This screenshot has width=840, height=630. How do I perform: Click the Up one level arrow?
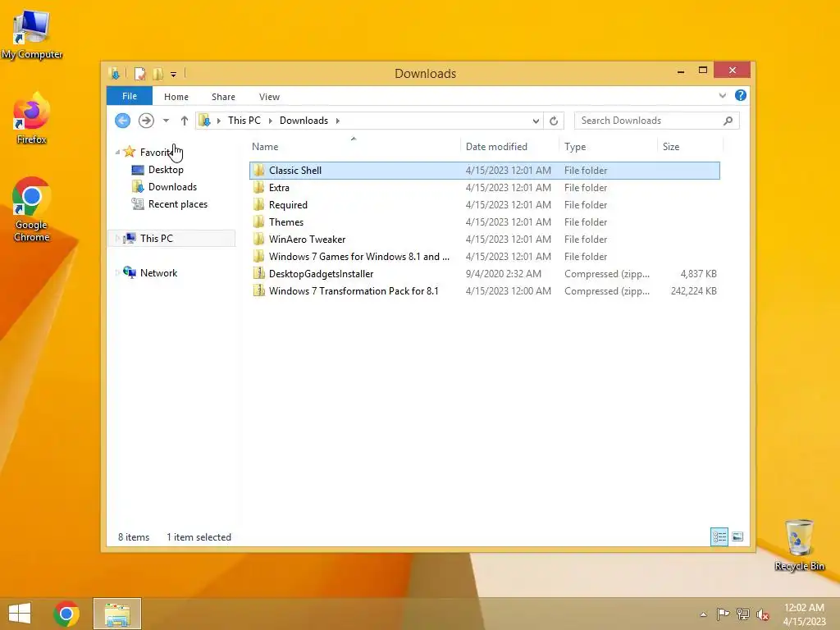(x=185, y=121)
